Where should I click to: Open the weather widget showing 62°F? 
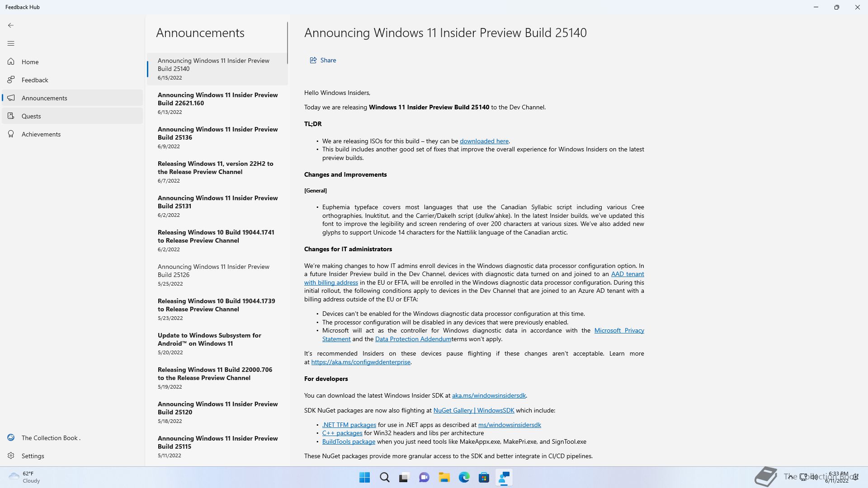coord(25,477)
